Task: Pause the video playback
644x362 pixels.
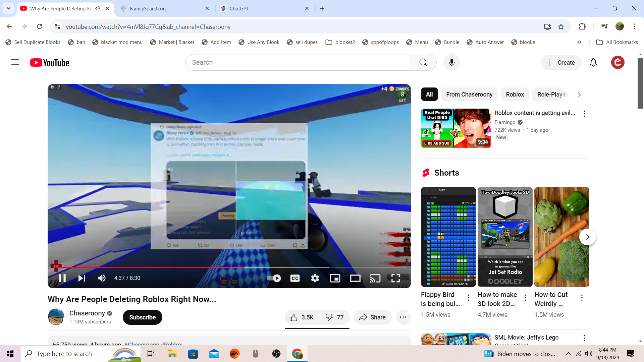Action: pyautogui.click(x=62, y=278)
